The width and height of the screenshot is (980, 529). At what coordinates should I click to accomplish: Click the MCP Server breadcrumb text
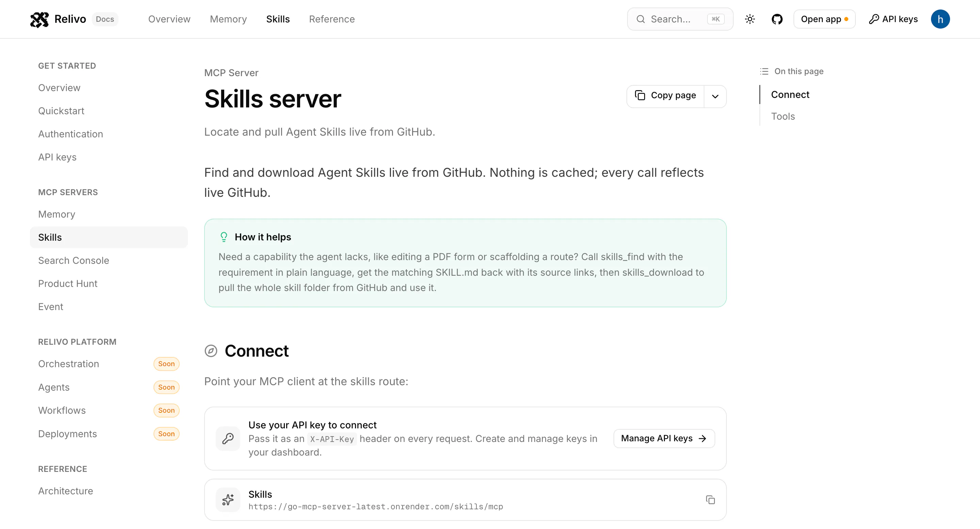tap(231, 73)
